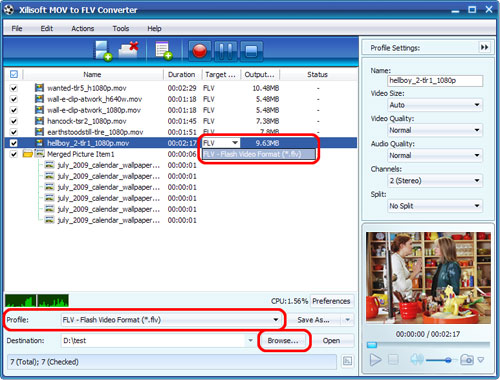Click the profile Name input field
Screen dimensions: 500x380
[435, 80]
